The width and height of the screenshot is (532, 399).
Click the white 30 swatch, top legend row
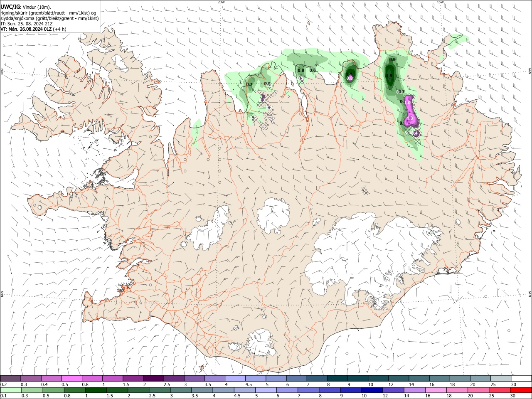pos(521,379)
